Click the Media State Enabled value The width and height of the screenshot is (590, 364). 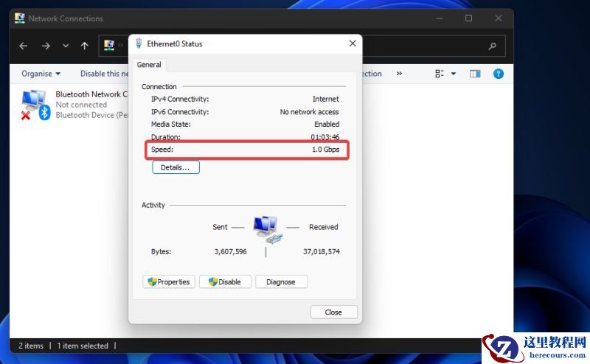click(x=327, y=124)
